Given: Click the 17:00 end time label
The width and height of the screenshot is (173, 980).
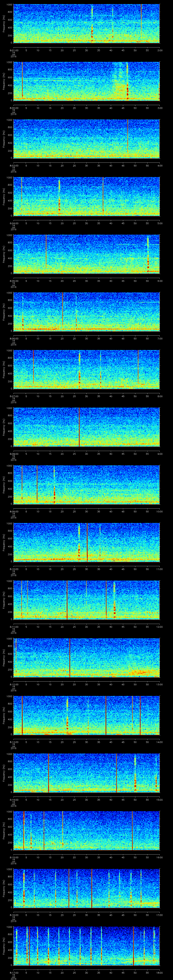Looking at the screenshot, I should coord(159,915).
